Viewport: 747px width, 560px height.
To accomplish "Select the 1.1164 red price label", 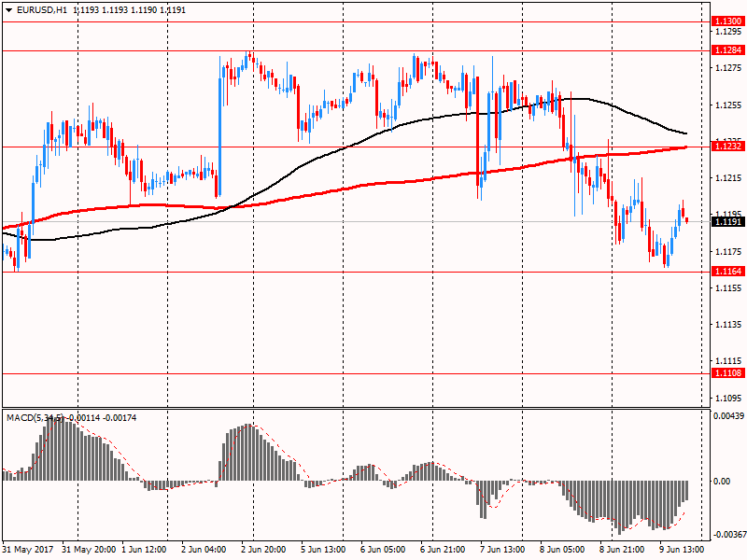I will coord(727,272).
